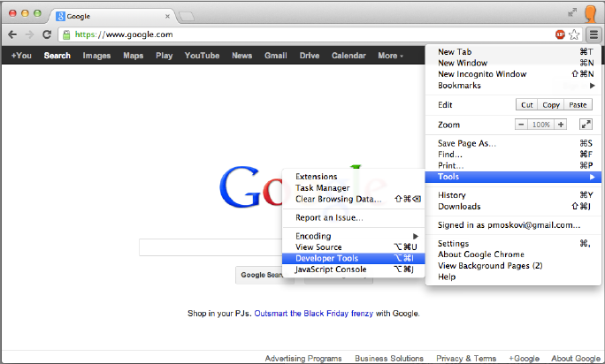This screenshot has width=605, height=364.
Task: Choose View Source from submenu
Action: [x=354, y=247]
